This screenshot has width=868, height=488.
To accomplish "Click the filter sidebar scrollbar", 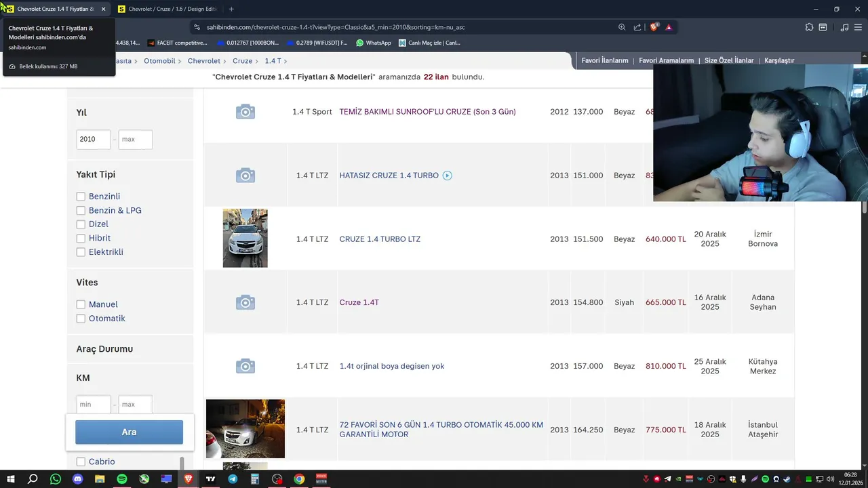I will tap(181, 464).
